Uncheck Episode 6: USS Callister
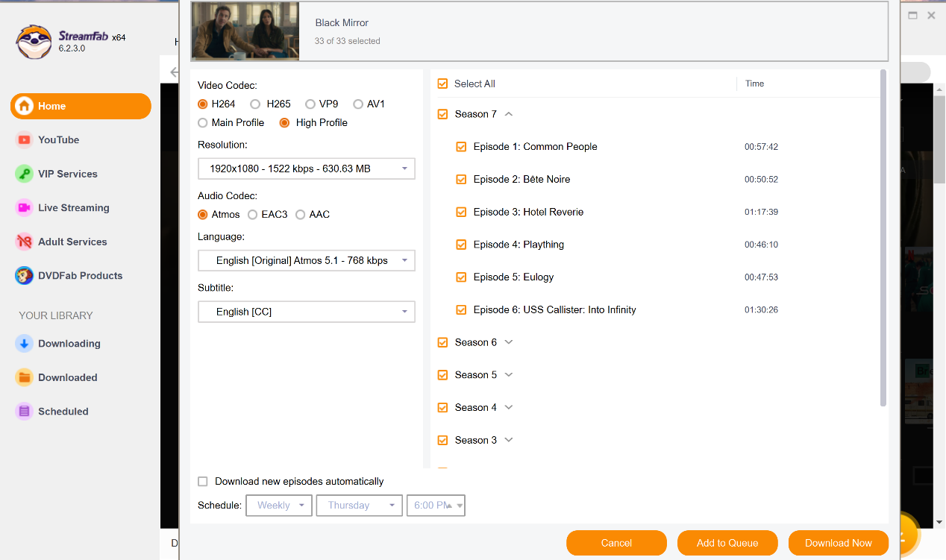 pyautogui.click(x=461, y=309)
